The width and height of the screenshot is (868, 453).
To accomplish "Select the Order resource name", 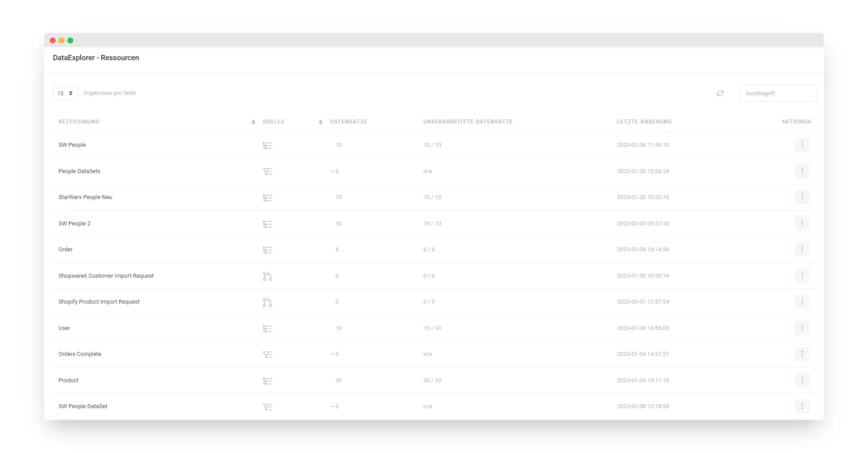I will click(65, 250).
